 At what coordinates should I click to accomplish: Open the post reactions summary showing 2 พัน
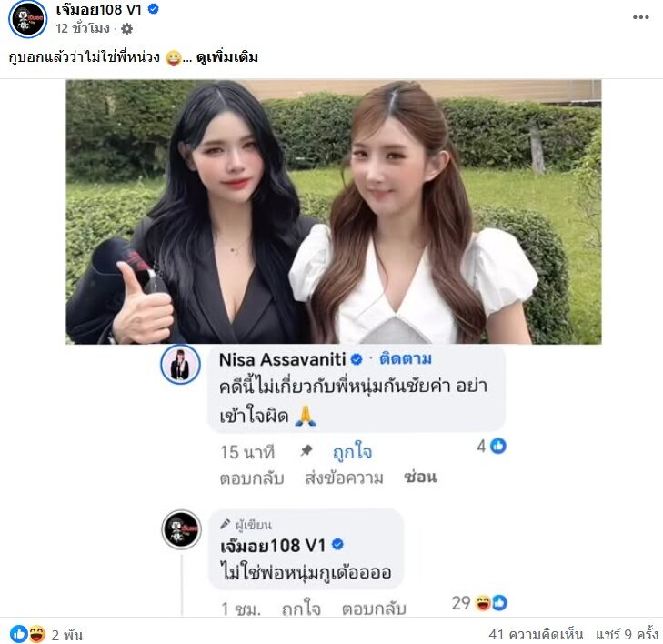[x=46, y=634]
